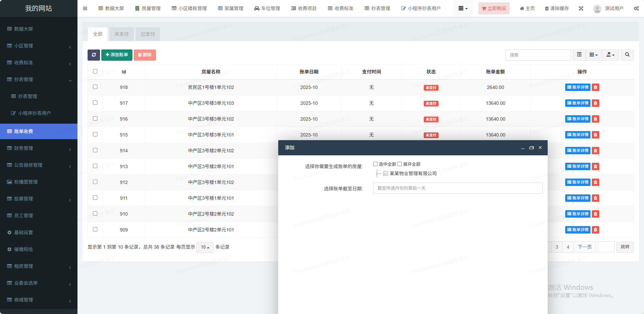Click the search magnifier icon button
The height and width of the screenshot is (314, 644).
point(627,55)
